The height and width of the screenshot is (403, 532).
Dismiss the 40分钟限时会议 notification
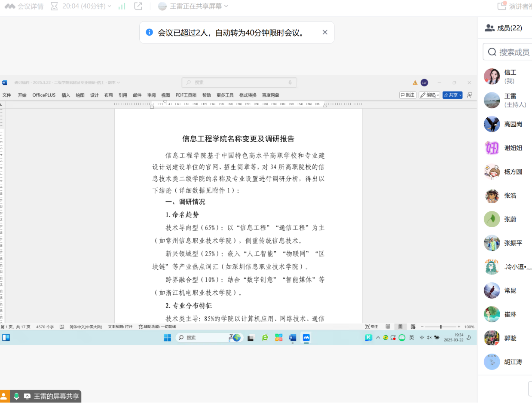pos(325,32)
